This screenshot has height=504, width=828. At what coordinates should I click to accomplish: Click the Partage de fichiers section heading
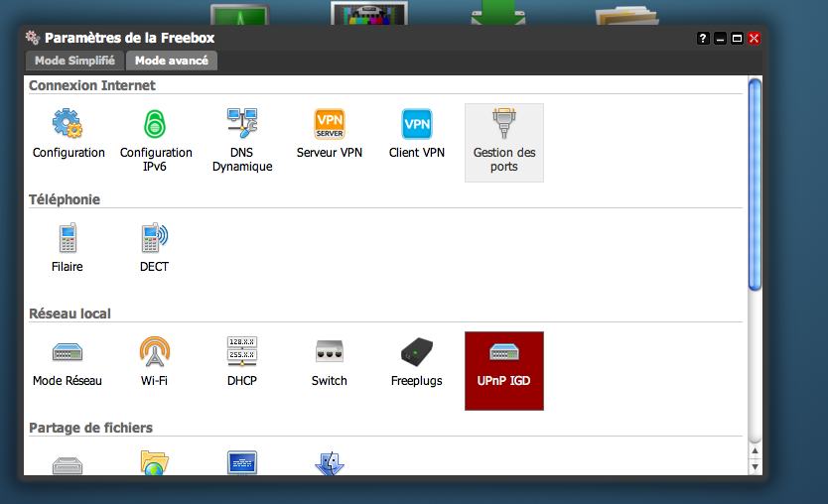[x=90, y=428]
